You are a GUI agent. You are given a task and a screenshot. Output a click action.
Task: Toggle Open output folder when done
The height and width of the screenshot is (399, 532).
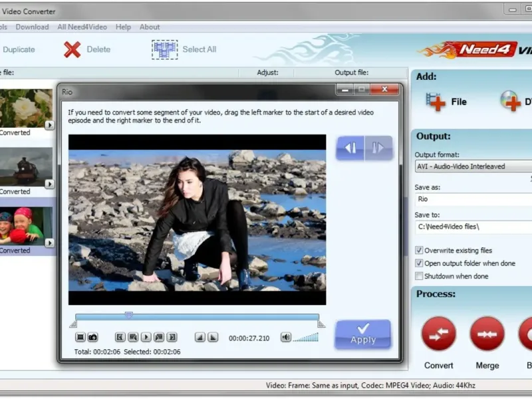tap(419, 263)
